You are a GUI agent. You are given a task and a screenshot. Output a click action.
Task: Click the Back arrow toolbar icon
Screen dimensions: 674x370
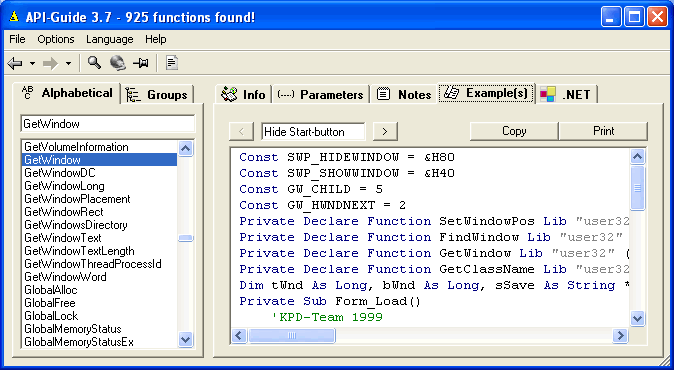click(x=15, y=64)
